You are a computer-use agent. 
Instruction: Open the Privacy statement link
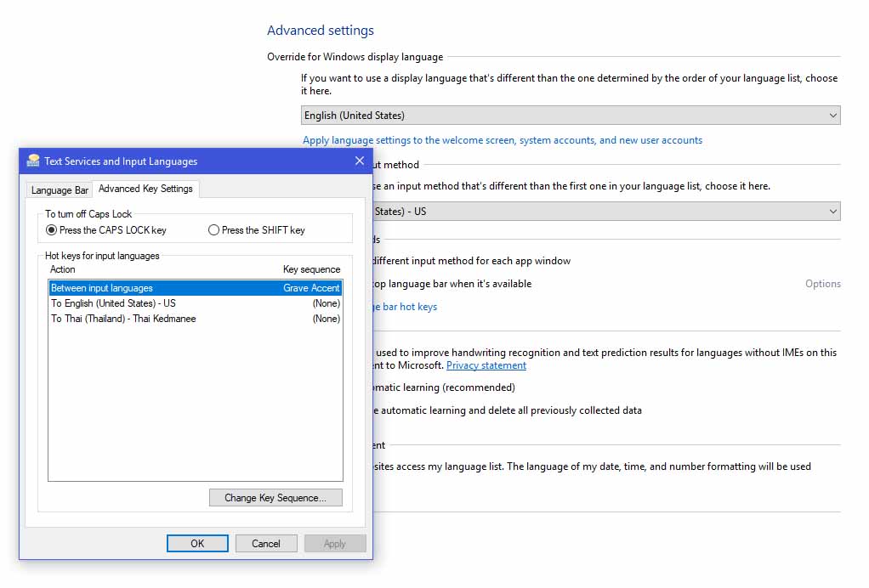pyautogui.click(x=486, y=365)
